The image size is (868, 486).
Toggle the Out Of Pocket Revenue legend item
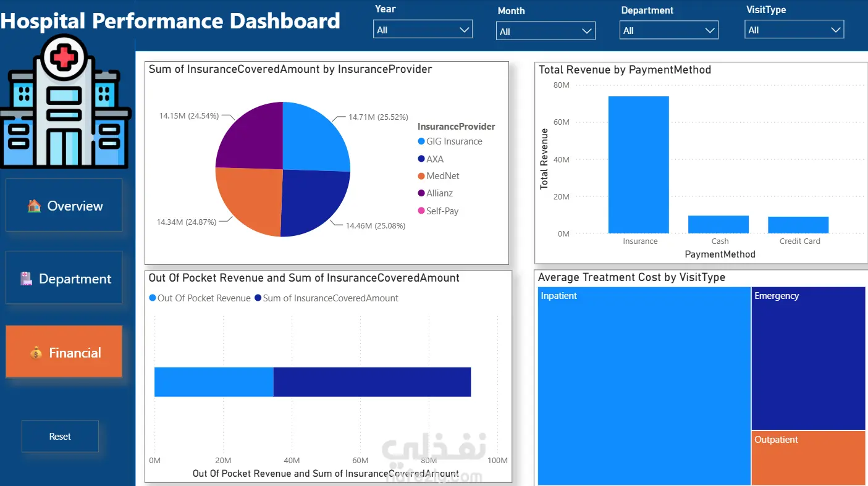tap(200, 298)
